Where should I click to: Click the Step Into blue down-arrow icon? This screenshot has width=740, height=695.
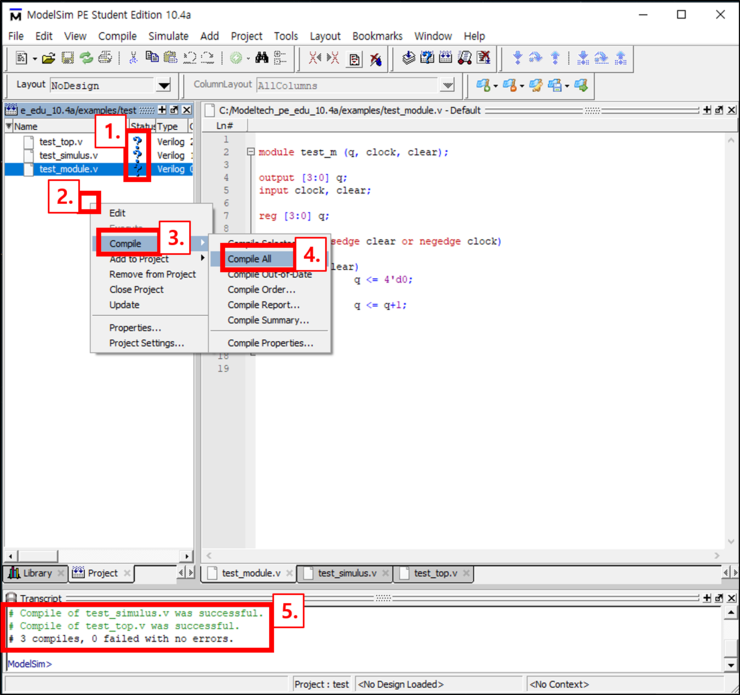pyautogui.click(x=517, y=58)
